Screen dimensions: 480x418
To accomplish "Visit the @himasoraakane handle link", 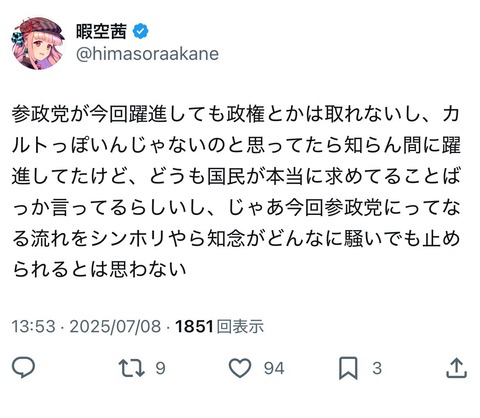I will 147,54.
